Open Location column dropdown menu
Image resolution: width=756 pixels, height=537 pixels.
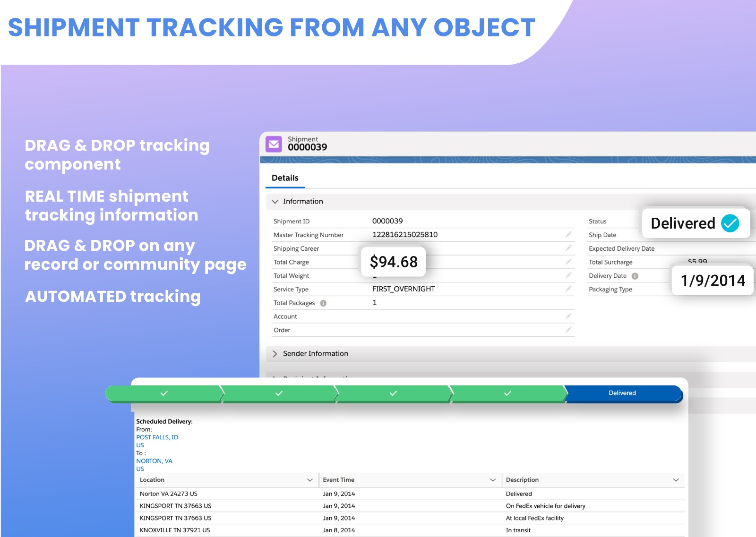click(310, 480)
